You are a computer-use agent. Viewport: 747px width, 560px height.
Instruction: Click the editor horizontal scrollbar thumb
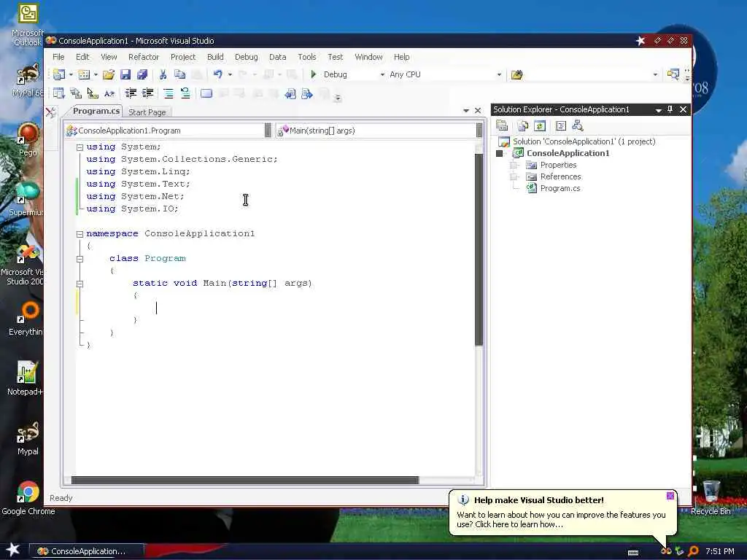click(x=245, y=480)
